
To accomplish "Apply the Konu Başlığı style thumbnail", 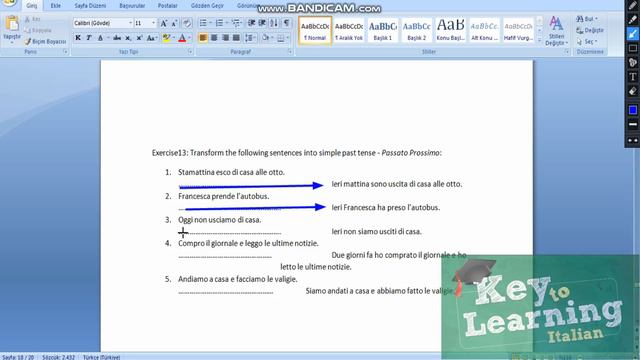I will pyautogui.click(x=451, y=31).
